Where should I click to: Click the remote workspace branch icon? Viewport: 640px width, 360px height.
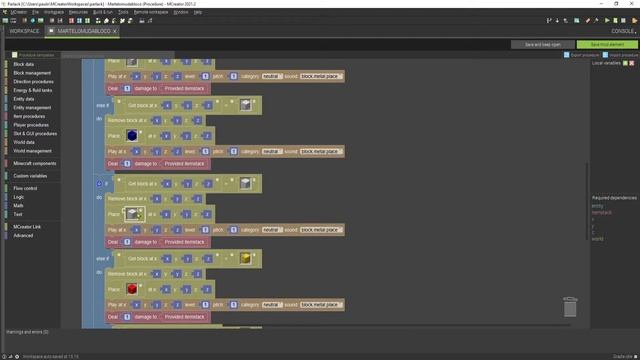pyautogui.click(x=549, y=20)
